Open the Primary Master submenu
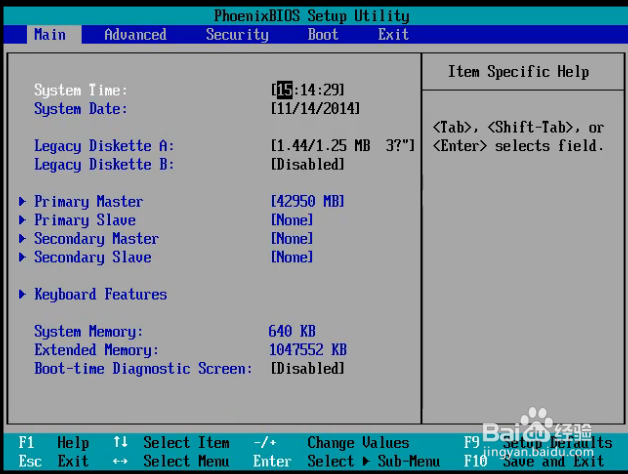 point(89,202)
